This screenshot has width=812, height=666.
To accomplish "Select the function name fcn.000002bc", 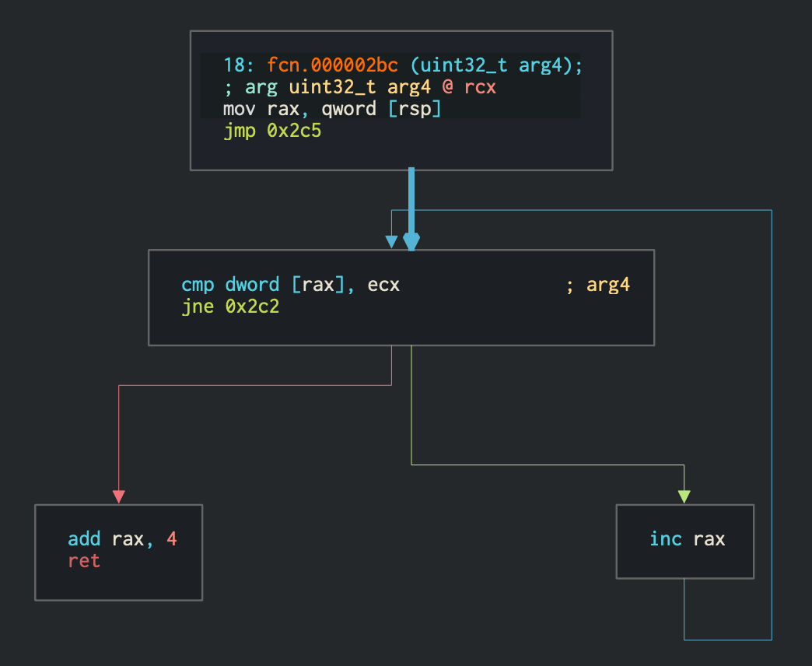I will (336, 65).
